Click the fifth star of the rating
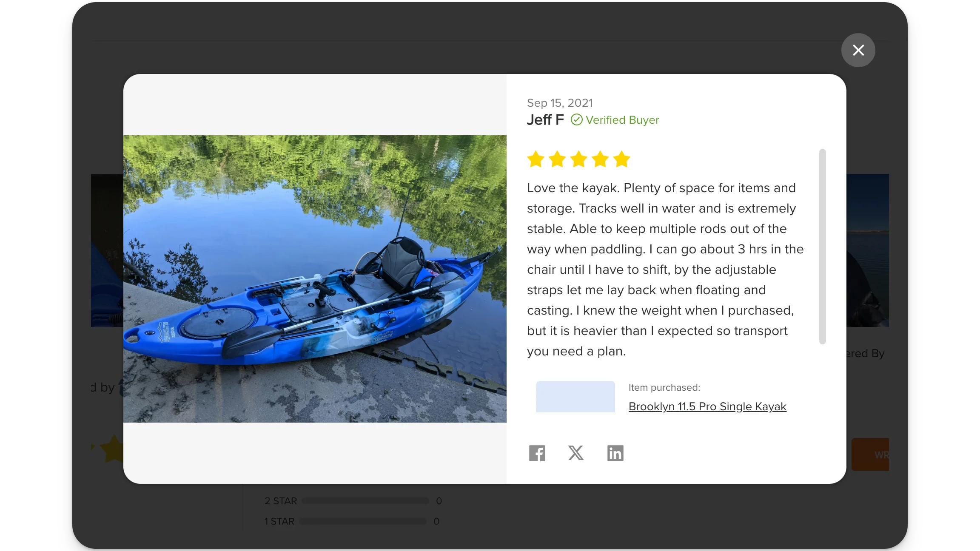 click(x=622, y=159)
